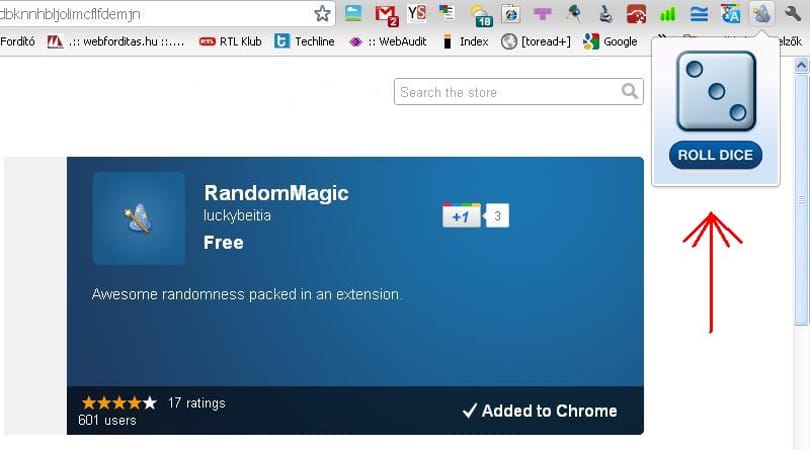Image resolution: width=810 pixels, height=450 pixels.
Task: Click the +1 count bubble showing 3
Action: click(497, 215)
